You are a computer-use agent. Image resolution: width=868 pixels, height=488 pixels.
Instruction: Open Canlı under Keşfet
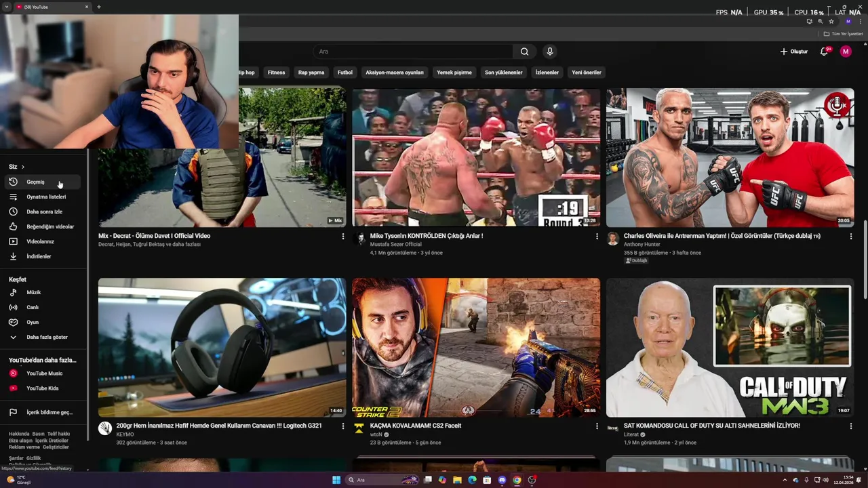coord(42,307)
